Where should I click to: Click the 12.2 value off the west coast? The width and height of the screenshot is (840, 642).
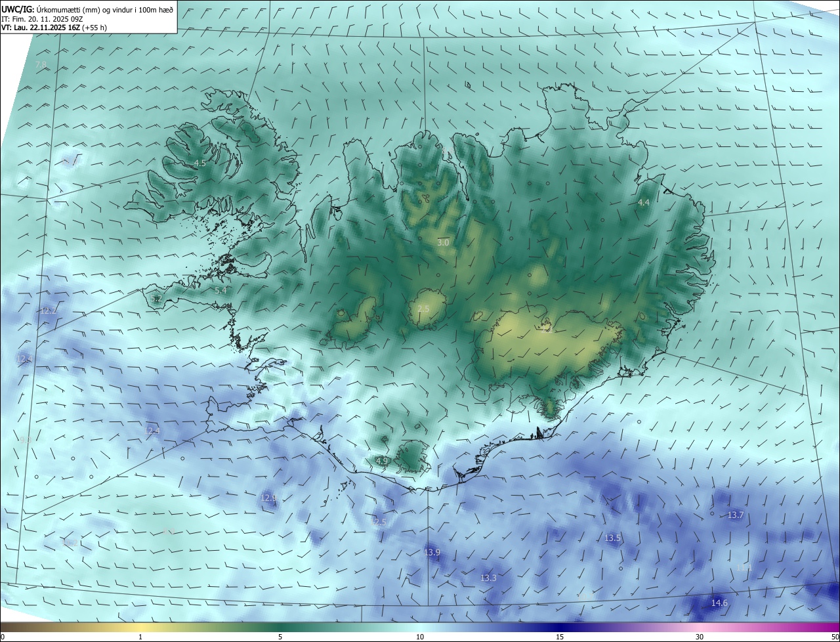(49, 310)
